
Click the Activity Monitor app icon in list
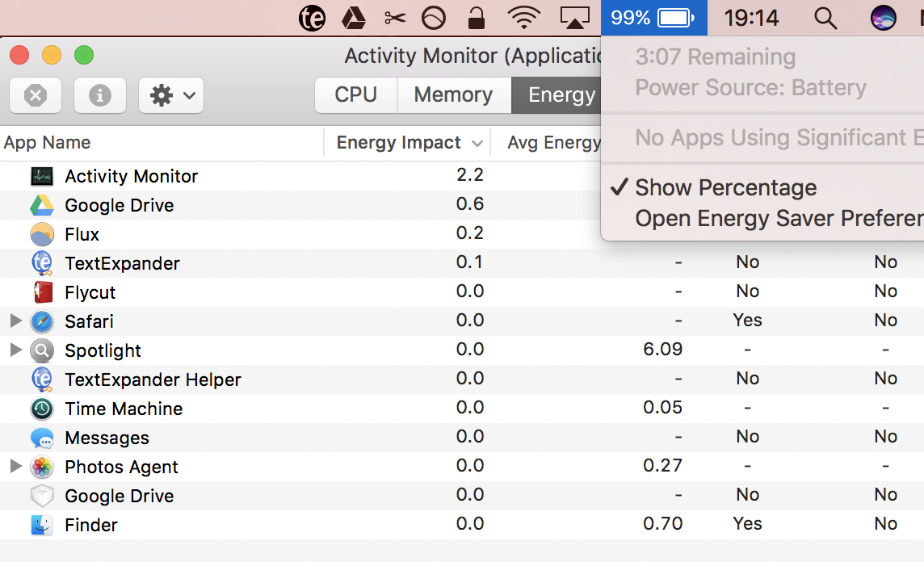click(42, 176)
